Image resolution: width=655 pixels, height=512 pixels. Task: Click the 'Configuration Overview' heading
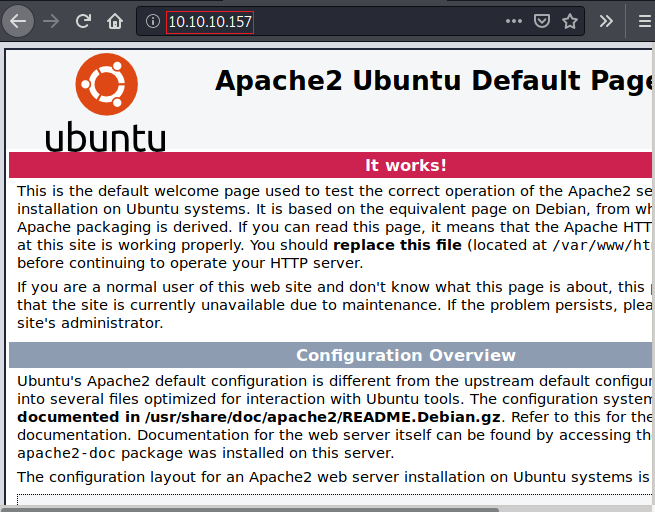point(406,355)
